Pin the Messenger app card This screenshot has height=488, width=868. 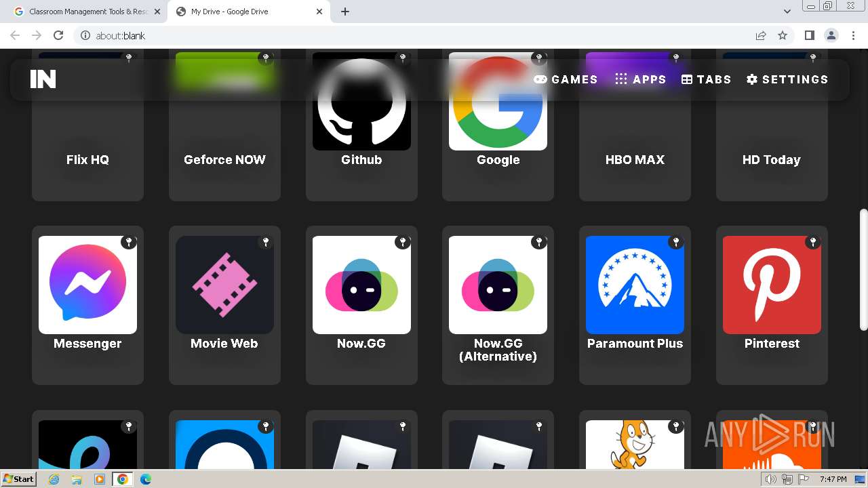click(128, 242)
